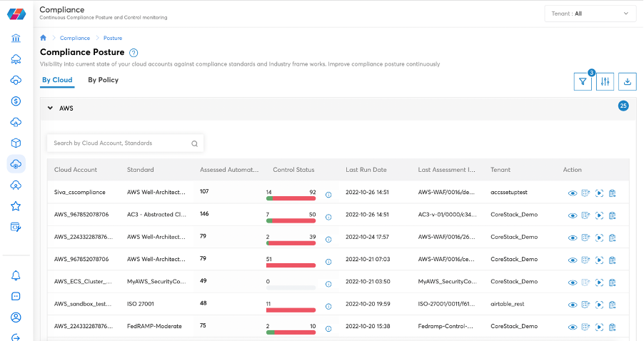Click eye icon for AWS_sandbox_test row

(573, 305)
